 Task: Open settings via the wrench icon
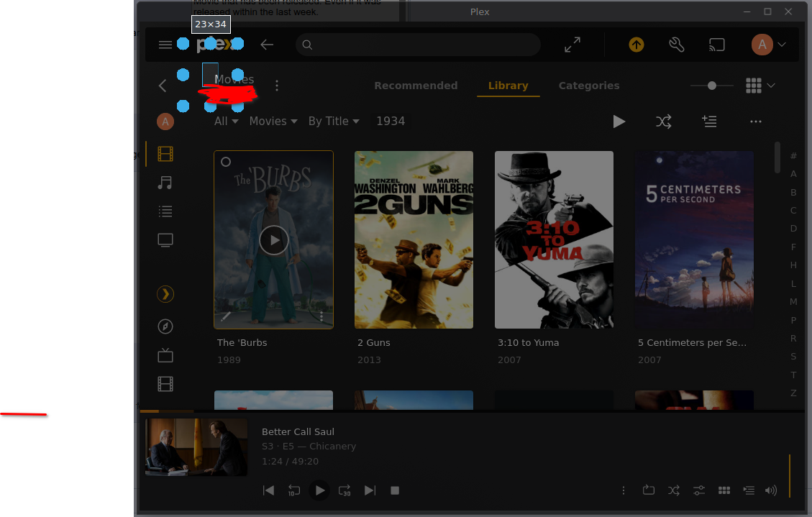(676, 45)
